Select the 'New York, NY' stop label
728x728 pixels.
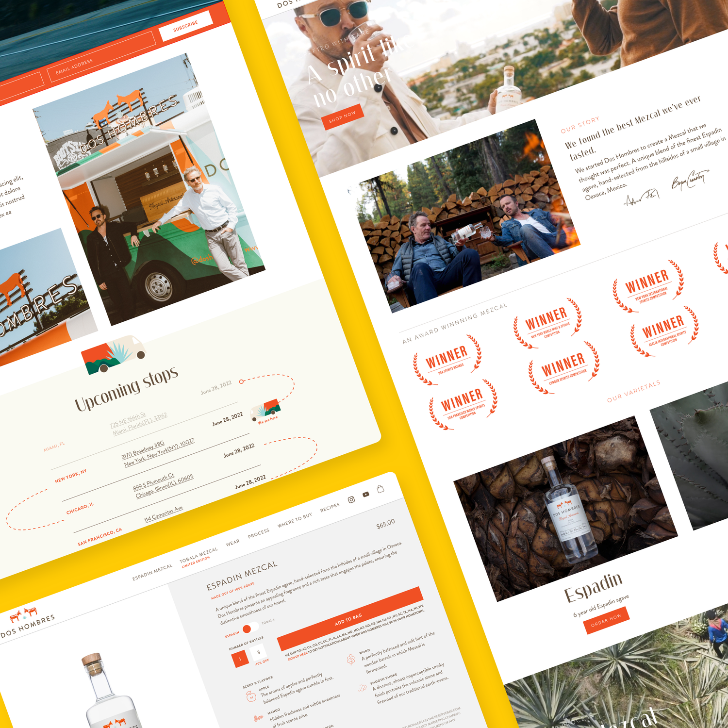(x=71, y=476)
